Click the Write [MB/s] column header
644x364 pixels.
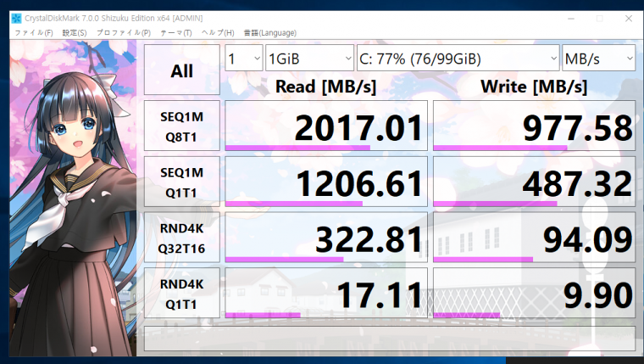tap(534, 87)
